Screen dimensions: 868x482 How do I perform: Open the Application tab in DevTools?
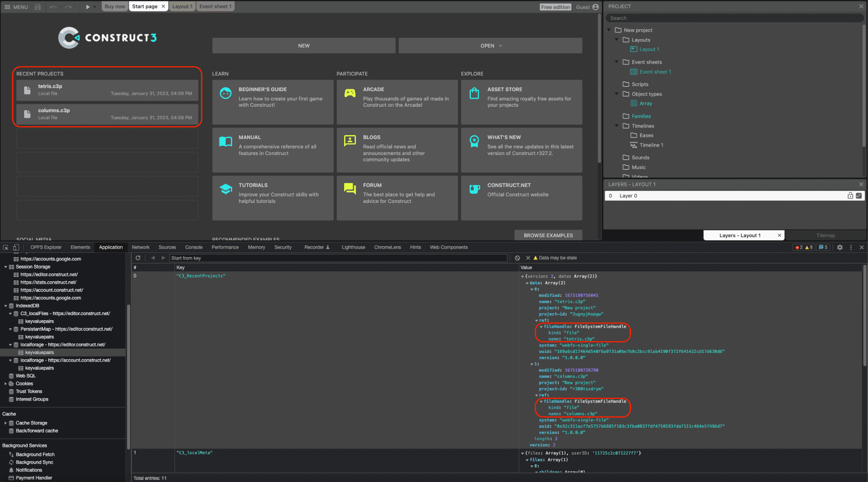pyautogui.click(x=111, y=247)
